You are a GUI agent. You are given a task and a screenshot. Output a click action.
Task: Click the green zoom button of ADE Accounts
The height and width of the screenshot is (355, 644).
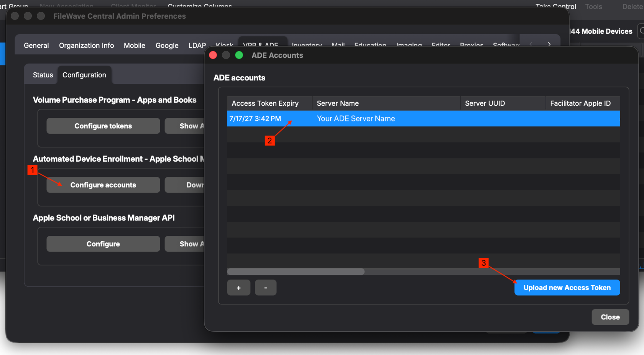pos(239,55)
